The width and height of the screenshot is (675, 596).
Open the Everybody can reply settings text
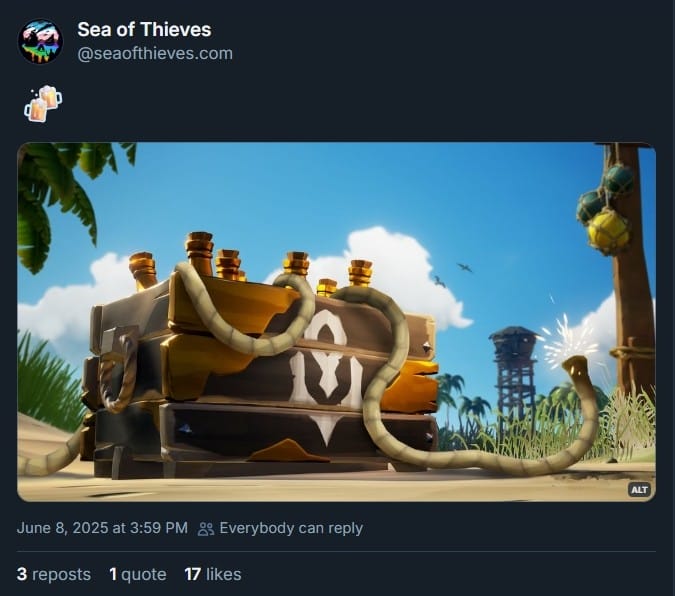[x=291, y=528]
